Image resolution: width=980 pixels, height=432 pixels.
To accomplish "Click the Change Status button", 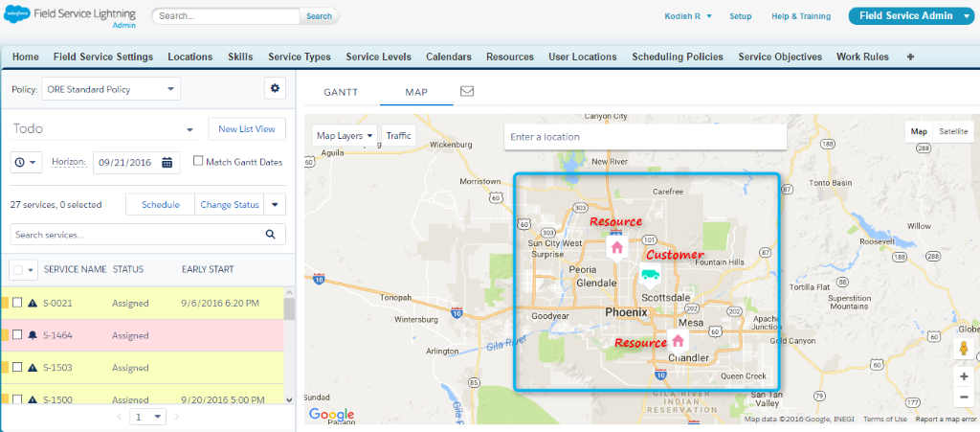I will 230,204.
